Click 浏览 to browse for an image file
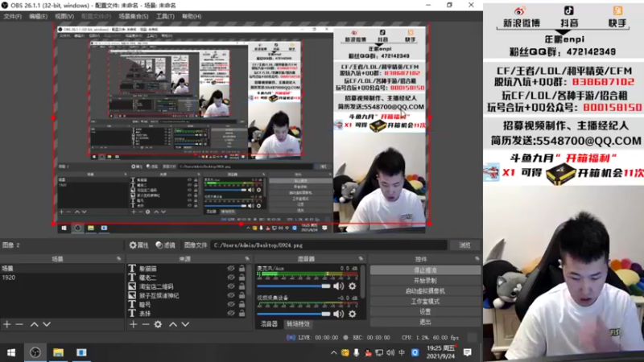Viewport: 644px width, 362px height. coord(465,245)
